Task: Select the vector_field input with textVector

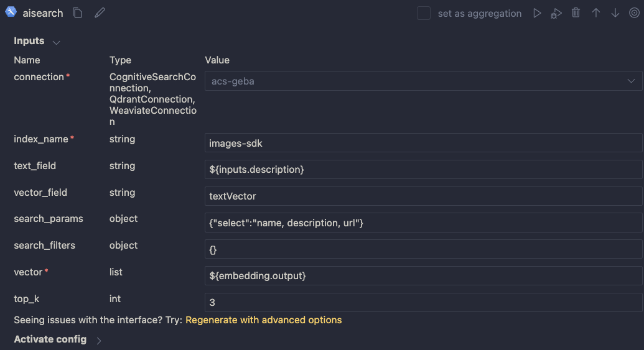Action: [423, 196]
